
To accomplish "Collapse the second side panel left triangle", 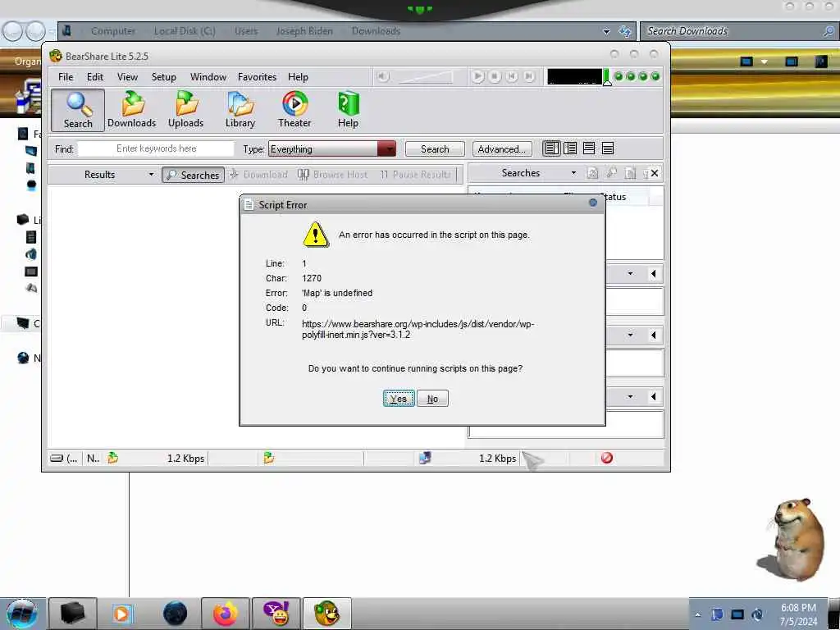I will (654, 336).
